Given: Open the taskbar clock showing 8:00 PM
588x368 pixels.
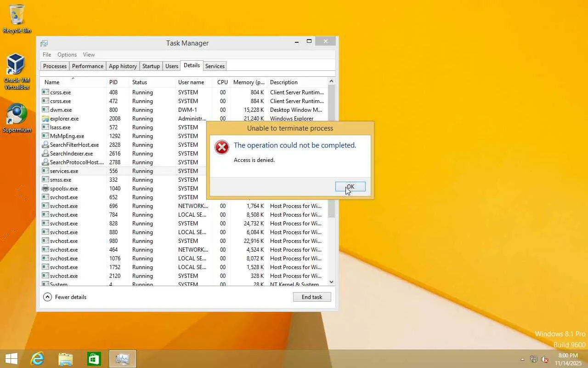Looking at the screenshot, I should (x=568, y=359).
